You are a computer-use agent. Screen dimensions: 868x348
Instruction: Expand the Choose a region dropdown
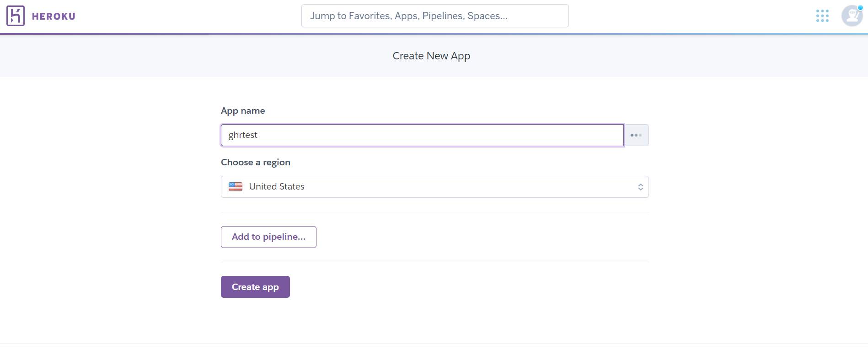pyautogui.click(x=434, y=187)
